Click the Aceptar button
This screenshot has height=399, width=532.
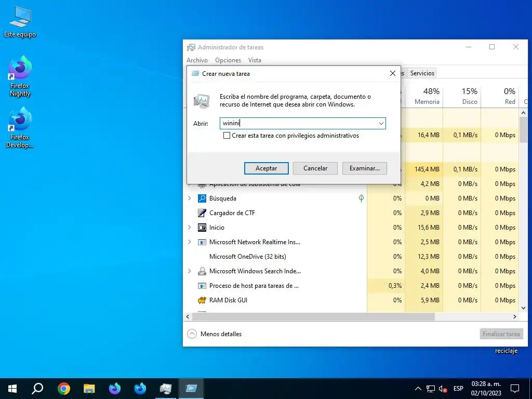[267, 168]
